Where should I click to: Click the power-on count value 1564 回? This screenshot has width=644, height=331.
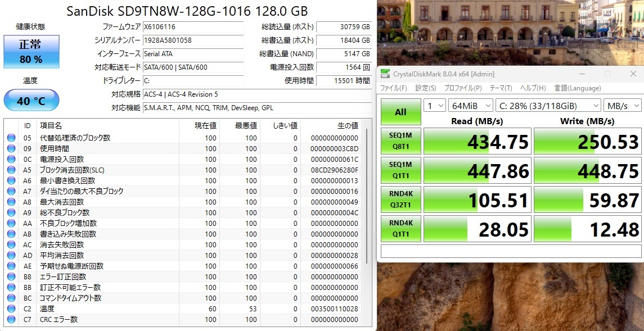[x=344, y=67]
